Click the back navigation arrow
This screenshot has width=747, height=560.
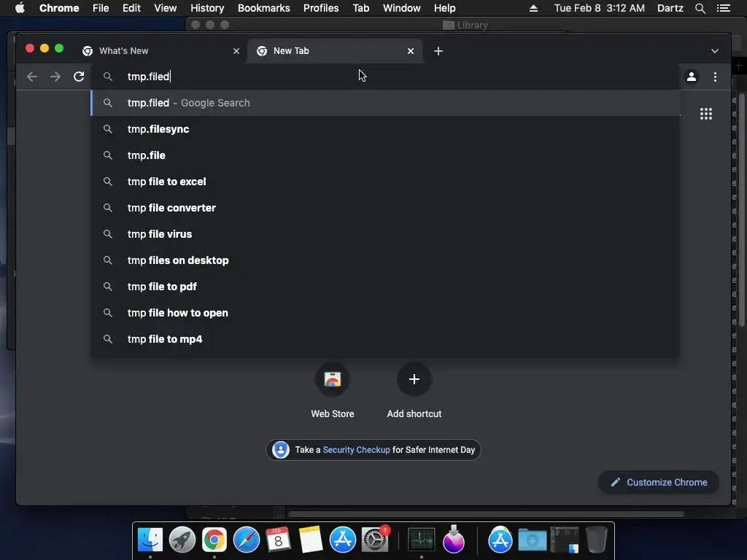32,77
